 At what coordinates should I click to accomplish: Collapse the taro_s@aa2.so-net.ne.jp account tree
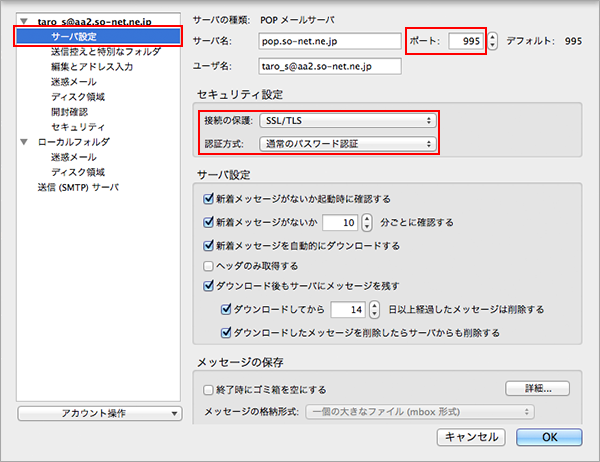[24, 21]
